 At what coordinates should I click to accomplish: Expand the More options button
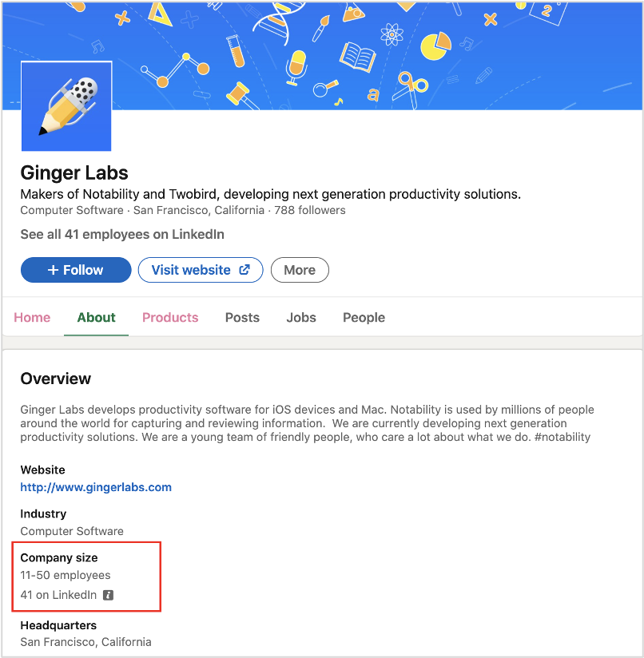(300, 270)
